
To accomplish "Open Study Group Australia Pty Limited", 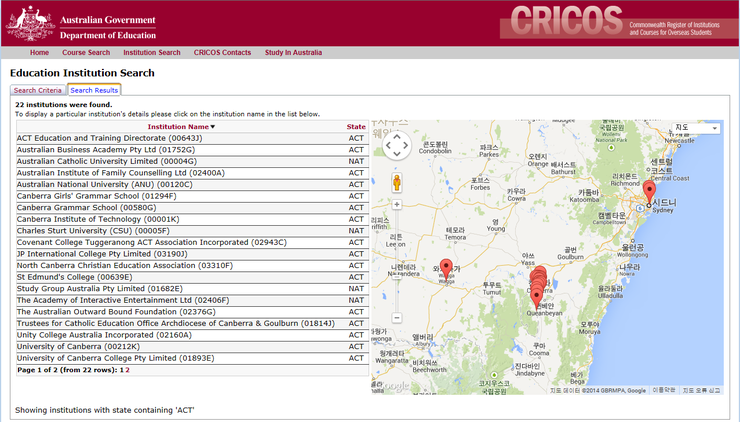I will pyautogui.click(x=100, y=288).
